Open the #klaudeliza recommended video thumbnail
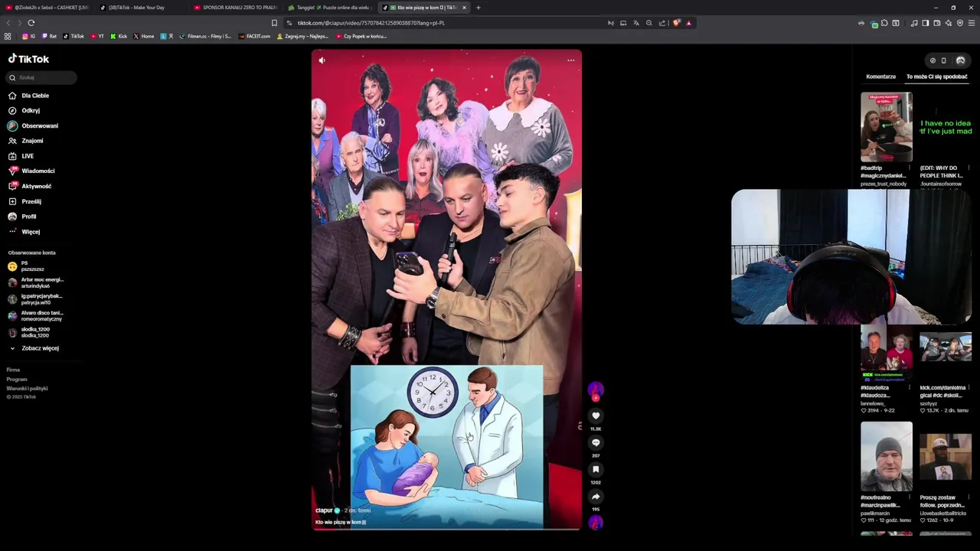The image size is (980, 551). (886, 353)
